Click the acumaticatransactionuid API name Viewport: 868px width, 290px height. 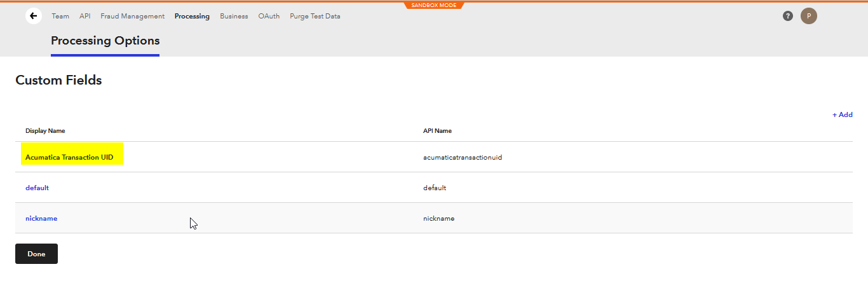click(x=463, y=157)
